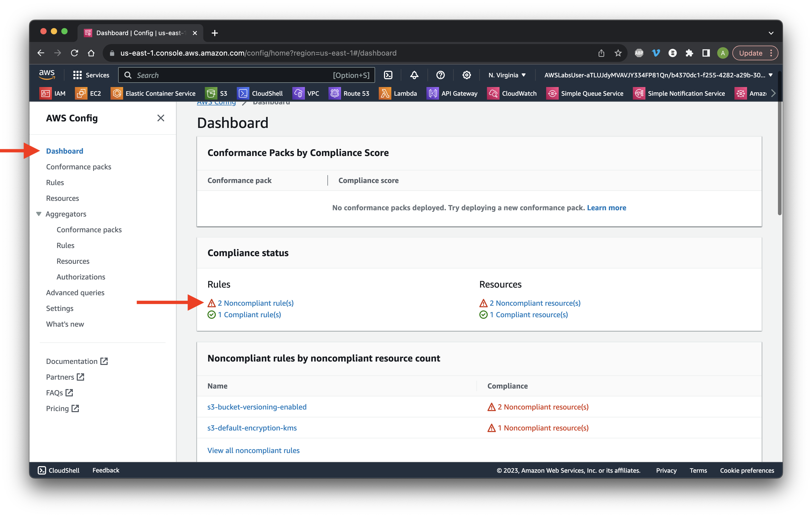
Task: Open Simple Queue Service shortcut
Action: (x=585, y=94)
